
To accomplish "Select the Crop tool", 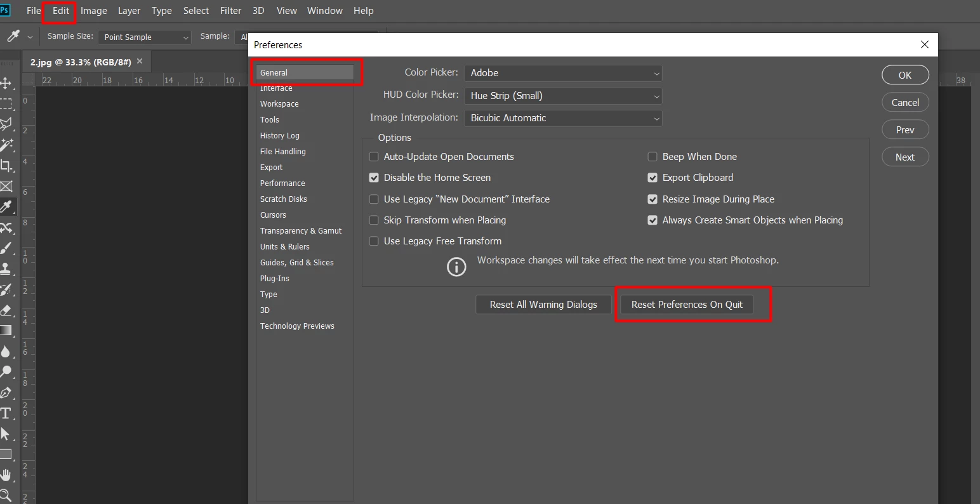I will click(6, 166).
